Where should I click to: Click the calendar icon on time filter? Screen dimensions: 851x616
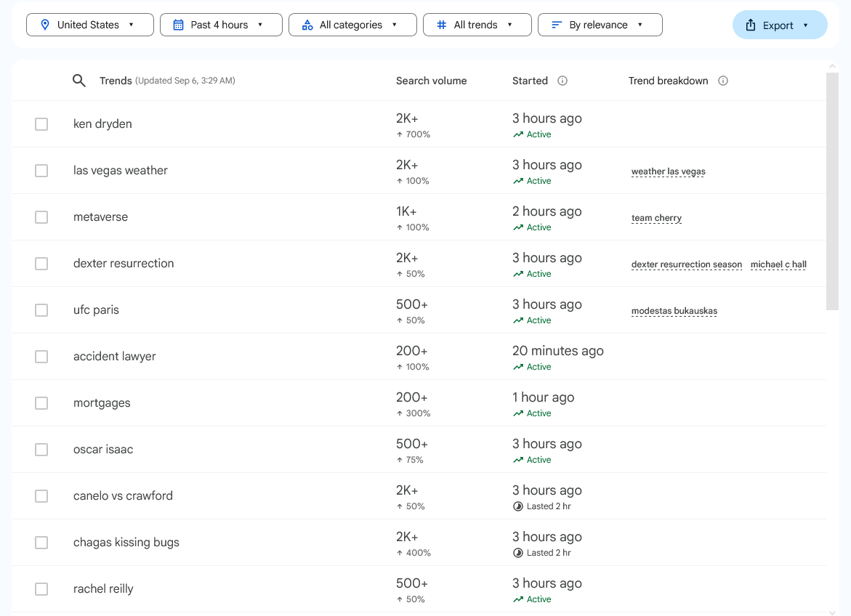tap(179, 25)
